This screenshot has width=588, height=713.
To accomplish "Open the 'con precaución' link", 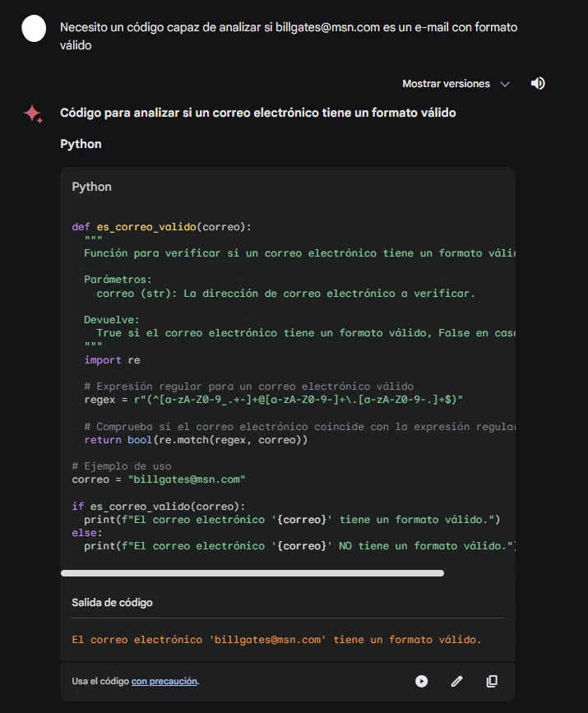I will point(164,681).
